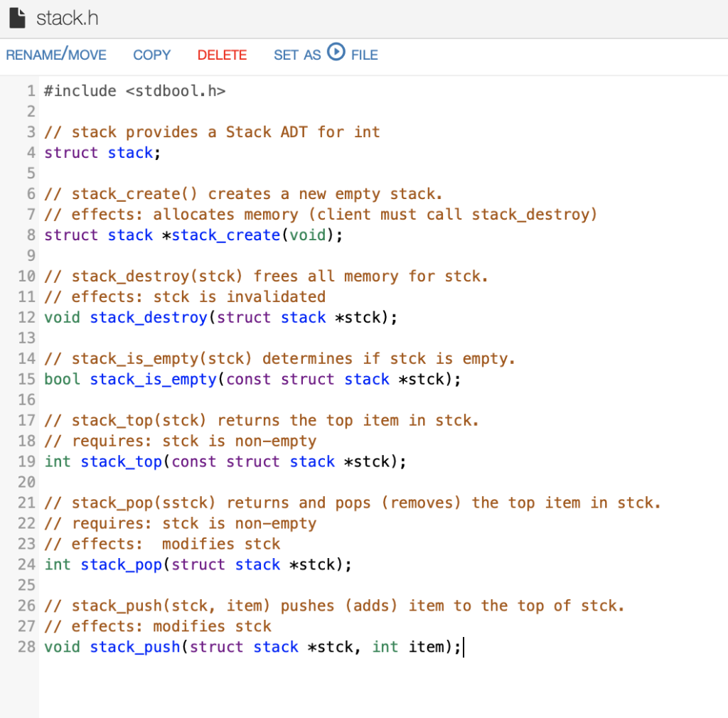Click the document icon beside stack.h
Screen dimensions: 728x718
point(16,19)
